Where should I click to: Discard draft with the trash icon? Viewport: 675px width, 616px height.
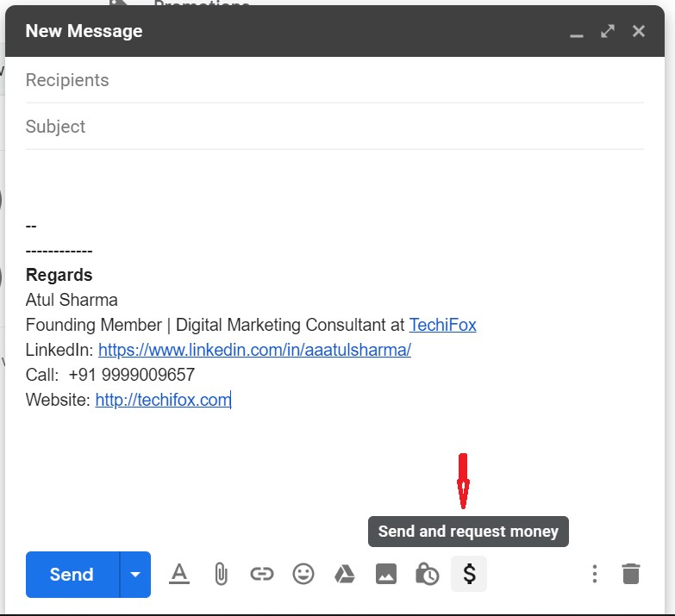[x=631, y=574]
